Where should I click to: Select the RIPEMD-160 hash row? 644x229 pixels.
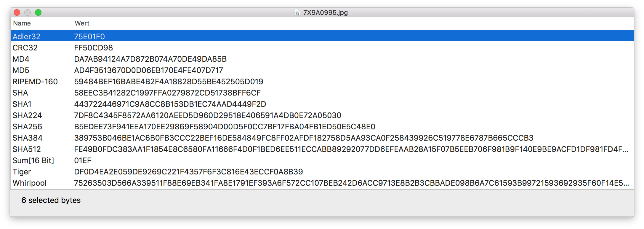(35, 82)
